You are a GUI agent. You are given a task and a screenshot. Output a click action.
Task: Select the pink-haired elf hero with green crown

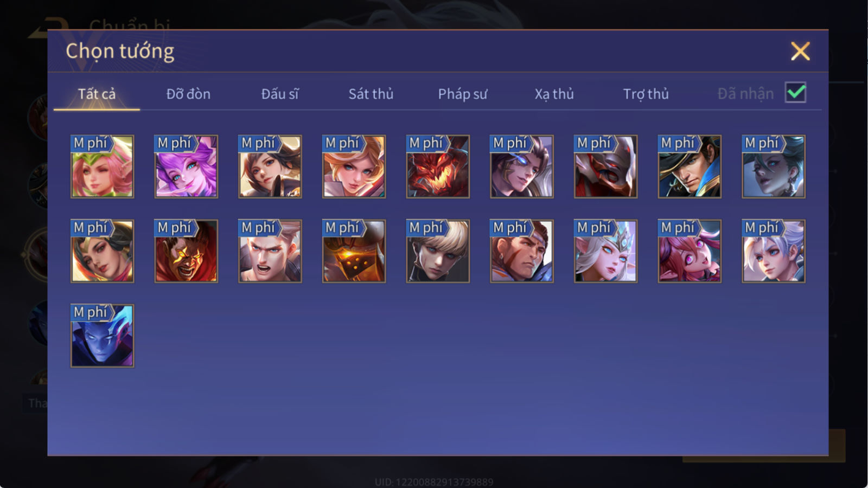click(x=102, y=166)
